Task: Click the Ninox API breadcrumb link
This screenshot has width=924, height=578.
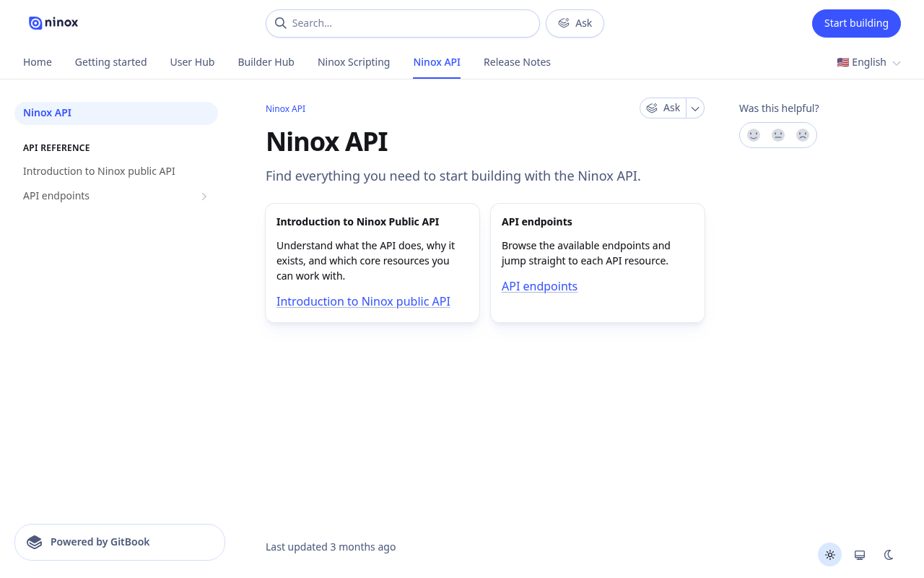Action: click(285, 109)
